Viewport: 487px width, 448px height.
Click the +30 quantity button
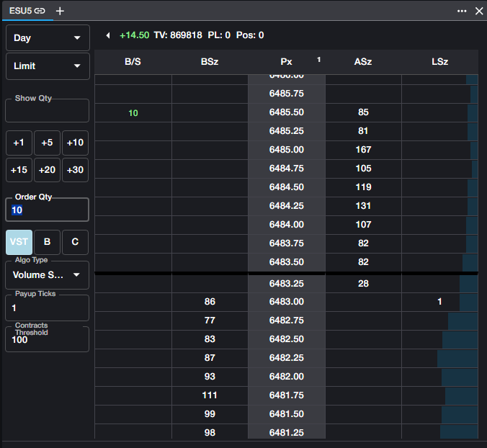(x=75, y=170)
